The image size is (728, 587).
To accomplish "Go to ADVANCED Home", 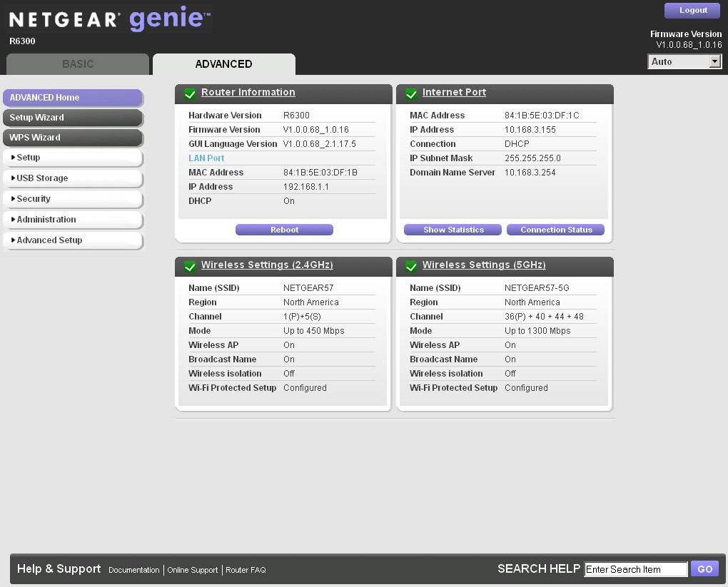I will 72,98.
